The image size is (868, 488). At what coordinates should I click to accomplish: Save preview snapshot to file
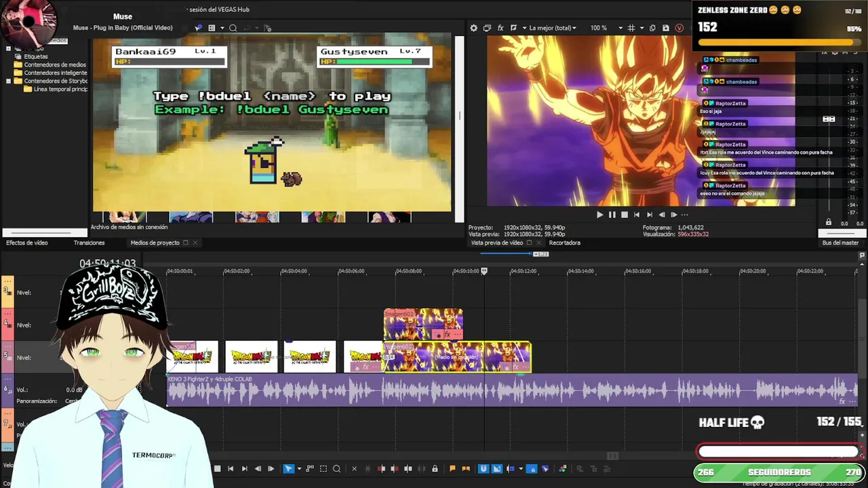click(x=666, y=28)
